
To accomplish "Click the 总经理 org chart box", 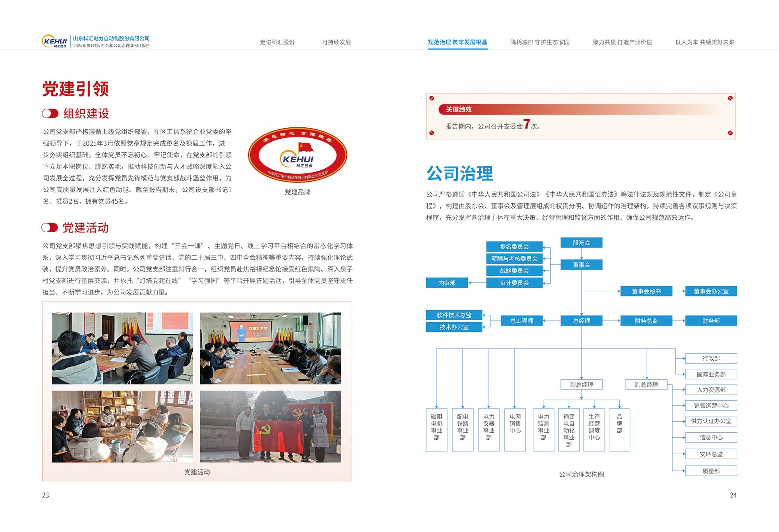I will pos(581,321).
